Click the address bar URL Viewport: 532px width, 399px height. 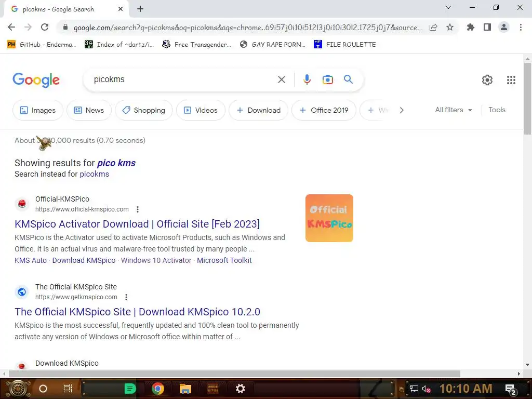click(248, 28)
